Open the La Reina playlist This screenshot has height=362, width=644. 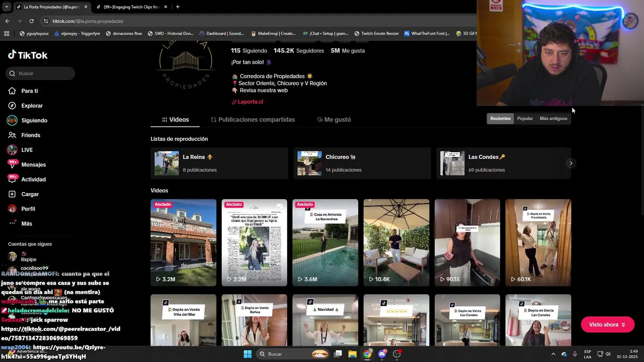(219, 163)
